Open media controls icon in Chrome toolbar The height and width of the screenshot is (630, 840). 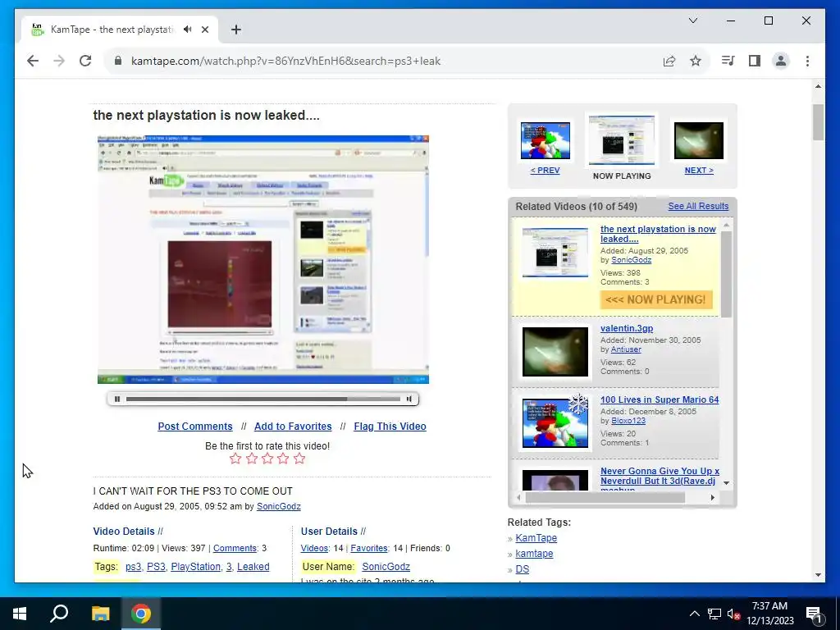(728, 61)
